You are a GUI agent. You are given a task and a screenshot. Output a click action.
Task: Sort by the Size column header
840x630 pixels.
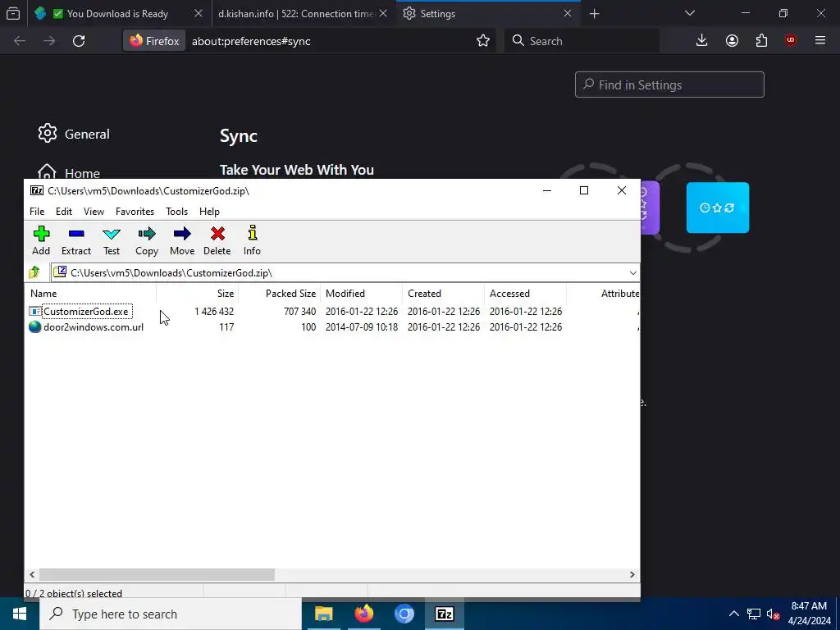(197, 294)
